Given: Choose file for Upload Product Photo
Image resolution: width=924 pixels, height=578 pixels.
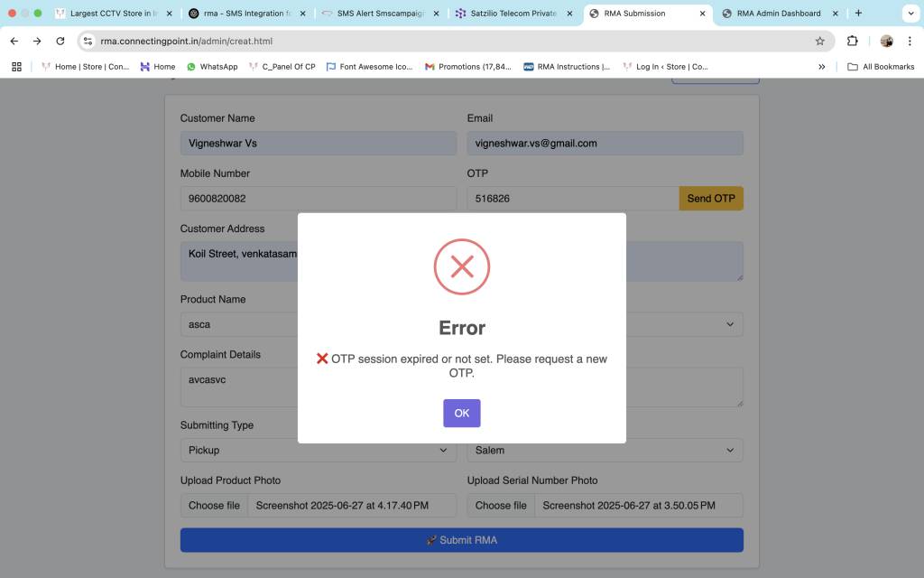Looking at the screenshot, I should pos(214,506).
